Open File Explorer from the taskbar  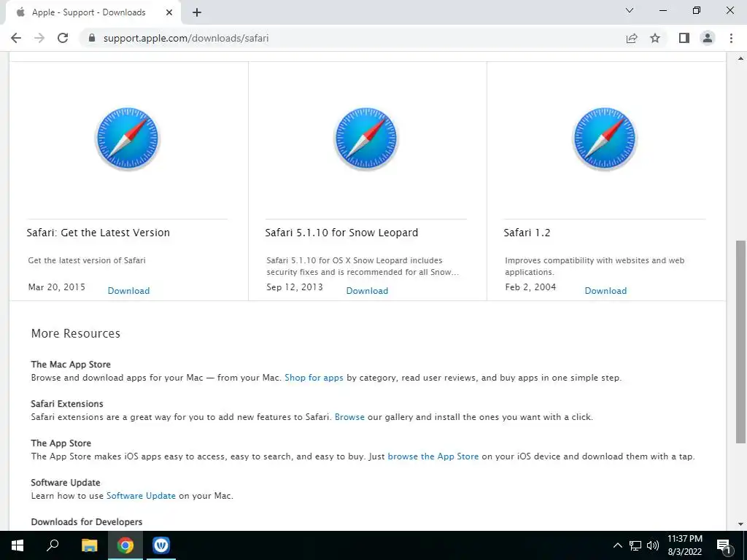click(89, 545)
